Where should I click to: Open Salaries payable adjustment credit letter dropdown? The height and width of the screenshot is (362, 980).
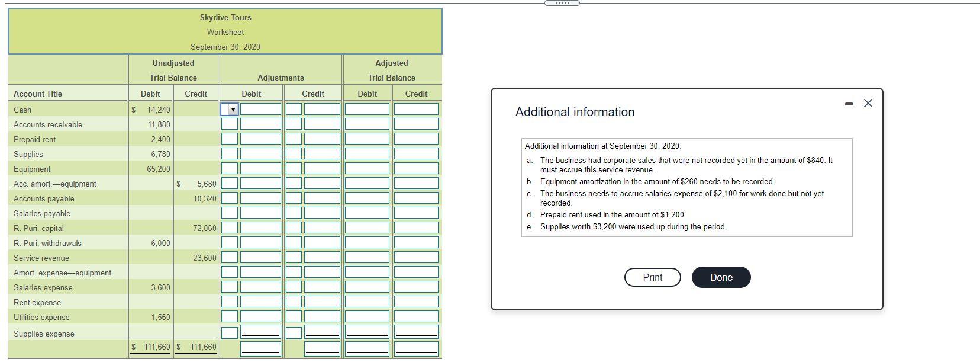click(x=294, y=213)
